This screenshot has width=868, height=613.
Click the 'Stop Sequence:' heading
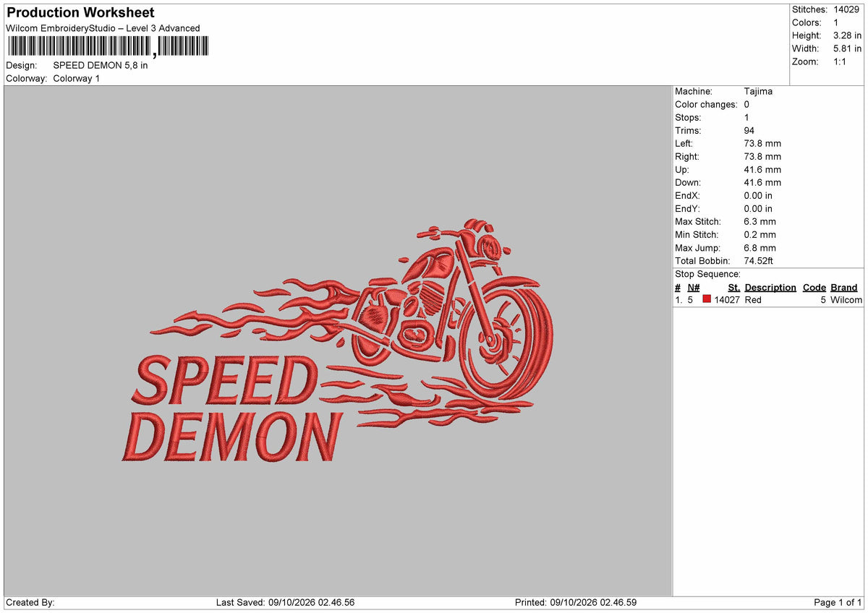[x=707, y=274]
